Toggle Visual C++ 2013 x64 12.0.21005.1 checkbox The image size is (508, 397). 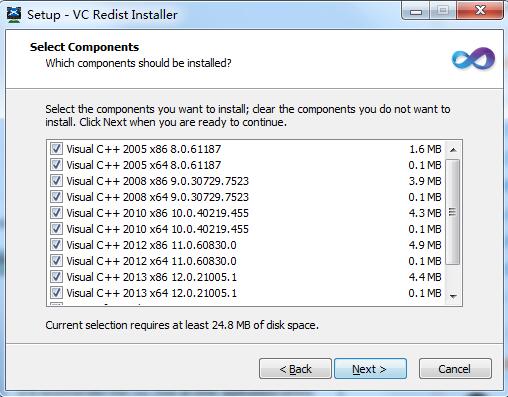coord(56,292)
